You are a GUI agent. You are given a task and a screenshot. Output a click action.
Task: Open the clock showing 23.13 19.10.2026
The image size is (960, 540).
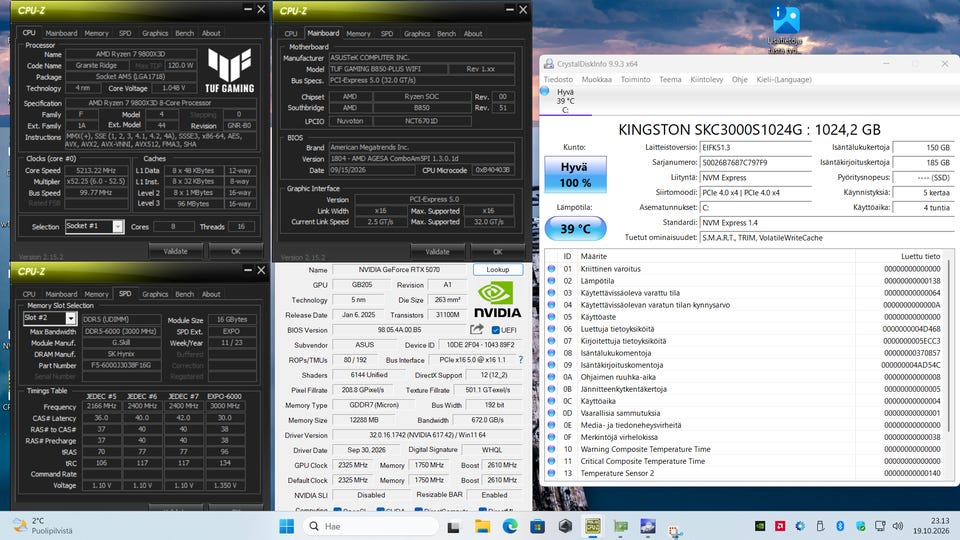click(931, 526)
